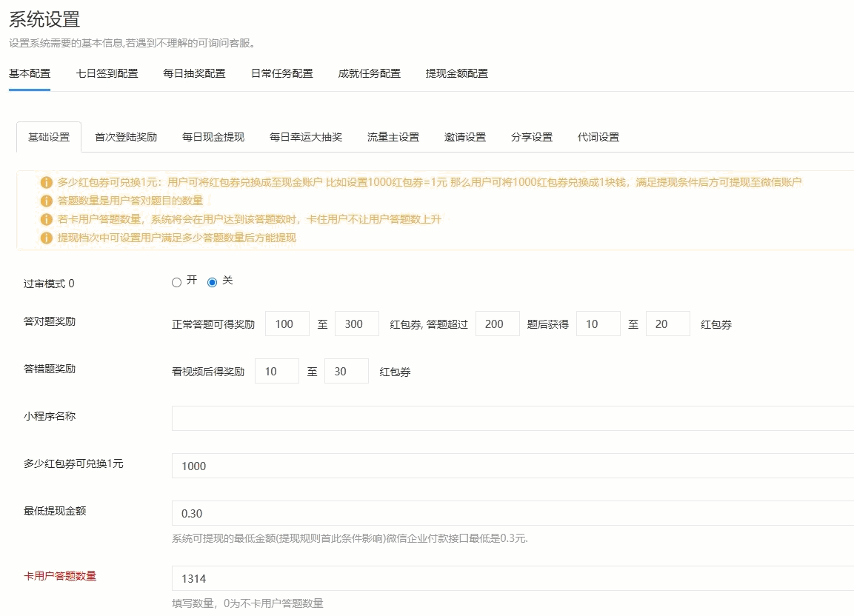
Task: Click 小程序名称 empty input field
Action: (511, 418)
